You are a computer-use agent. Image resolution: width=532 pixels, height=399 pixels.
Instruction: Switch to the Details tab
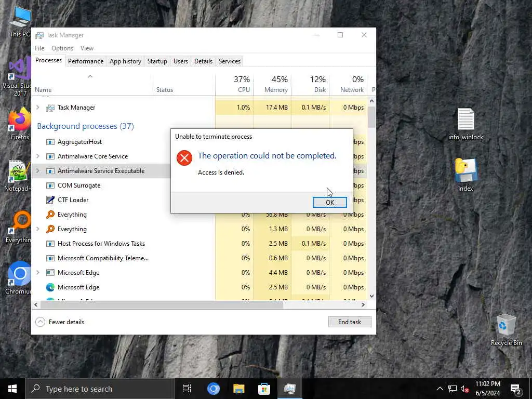click(203, 61)
